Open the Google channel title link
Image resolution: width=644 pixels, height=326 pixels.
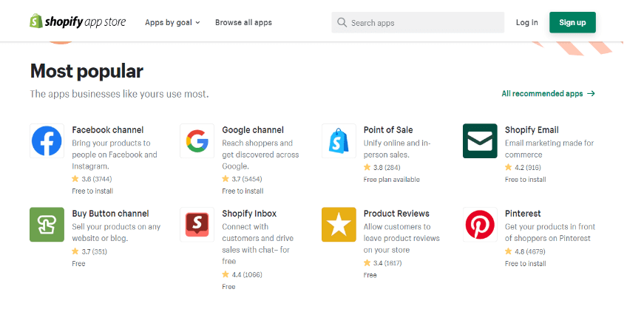(253, 130)
